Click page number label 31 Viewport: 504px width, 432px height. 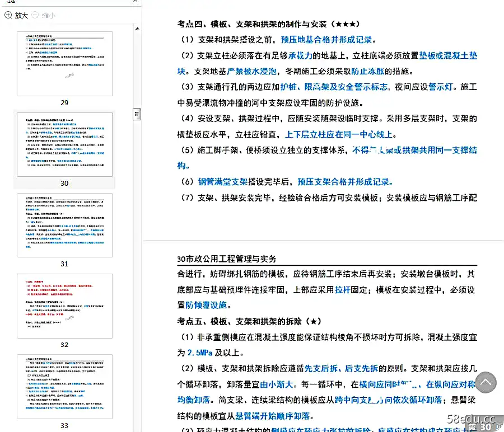point(64,264)
